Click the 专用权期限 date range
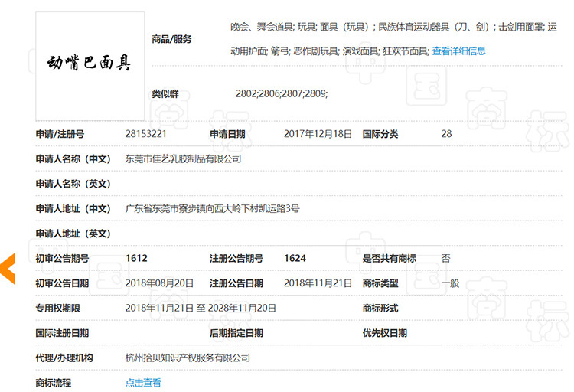This screenshot has width=574, height=392. tap(201, 309)
